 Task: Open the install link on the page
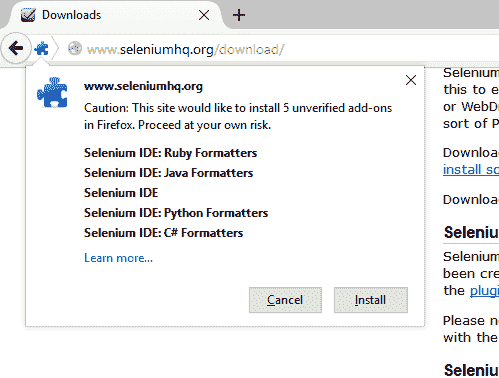point(471,170)
